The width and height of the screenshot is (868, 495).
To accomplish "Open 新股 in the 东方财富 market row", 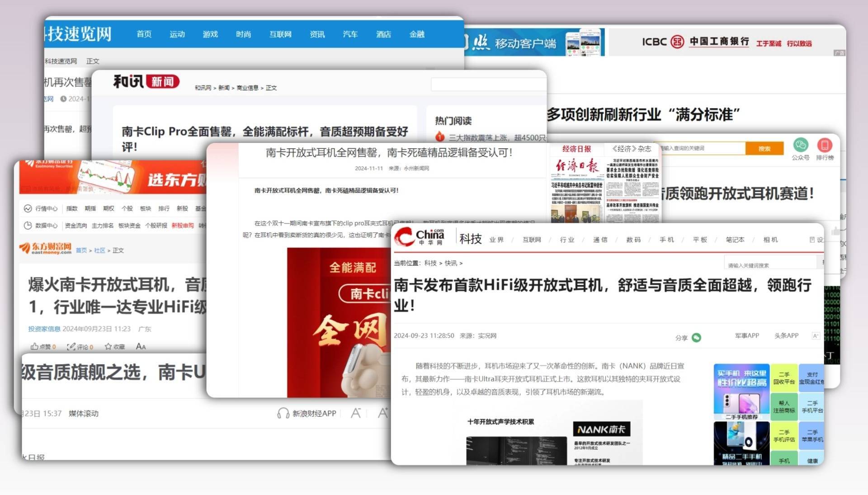I will point(182,208).
